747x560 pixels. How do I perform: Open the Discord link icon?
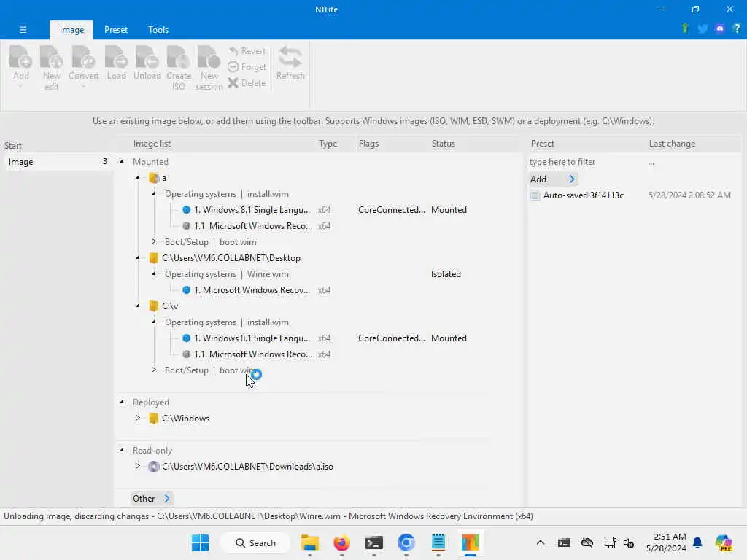click(x=719, y=28)
